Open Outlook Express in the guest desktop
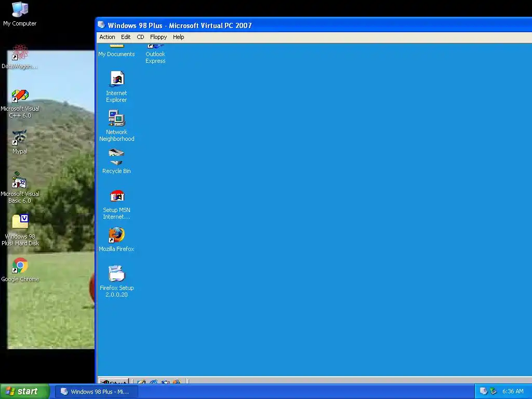Screen dimensions: 532x399 pos(155,54)
